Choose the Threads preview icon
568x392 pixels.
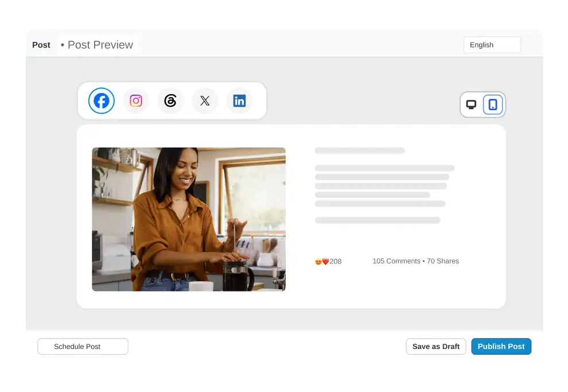click(170, 100)
